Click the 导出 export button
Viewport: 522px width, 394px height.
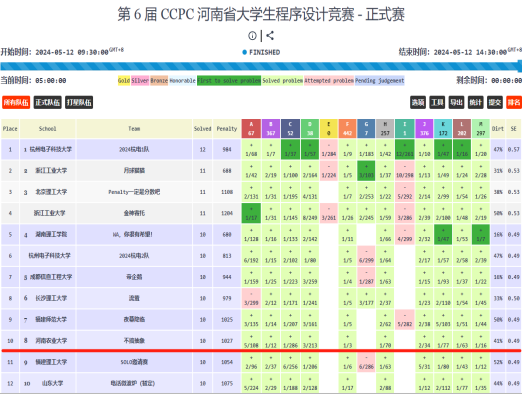[x=456, y=102]
